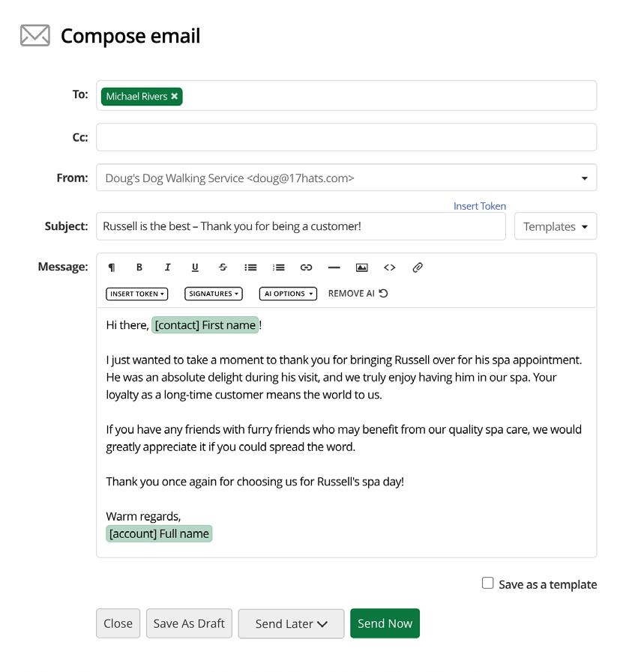
Task: Insert an image into the message
Action: [361, 267]
